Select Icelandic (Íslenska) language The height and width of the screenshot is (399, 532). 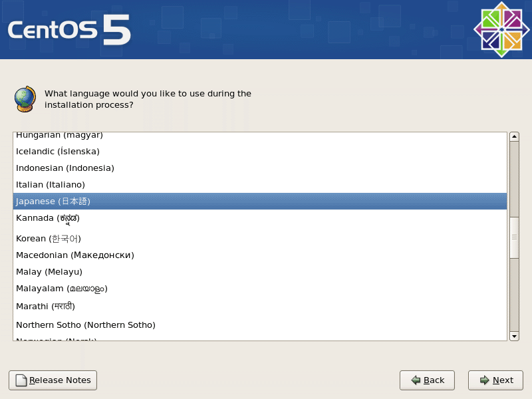point(260,152)
